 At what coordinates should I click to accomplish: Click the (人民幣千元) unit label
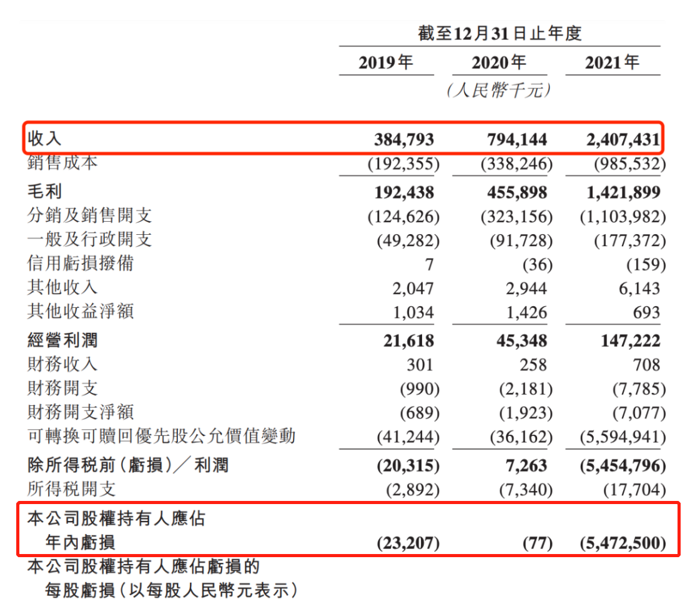[x=499, y=91]
